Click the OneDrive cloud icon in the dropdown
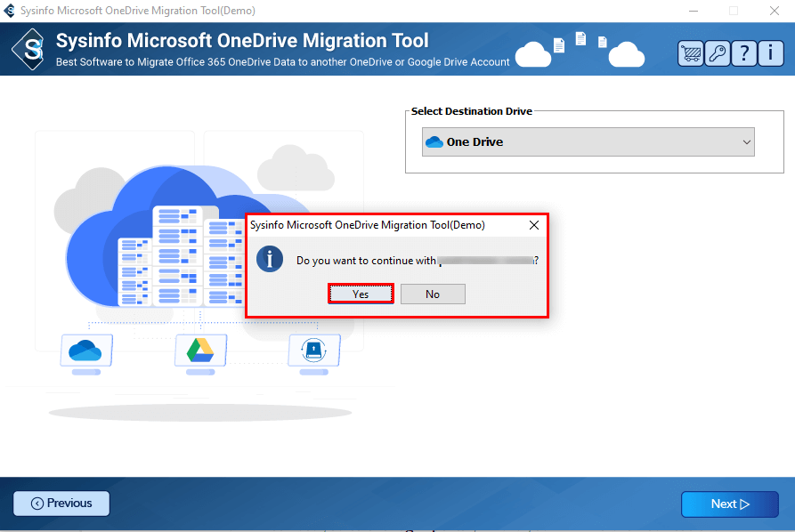 (434, 141)
